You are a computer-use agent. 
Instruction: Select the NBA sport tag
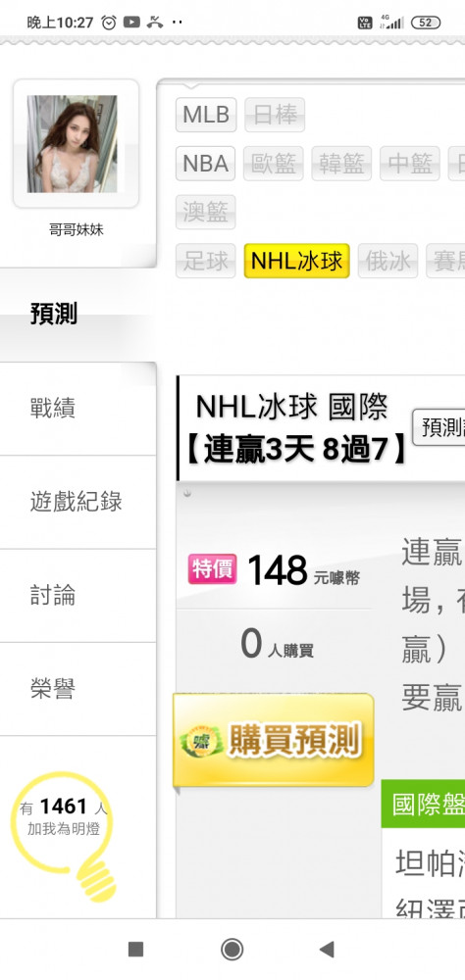click(205, 164)
